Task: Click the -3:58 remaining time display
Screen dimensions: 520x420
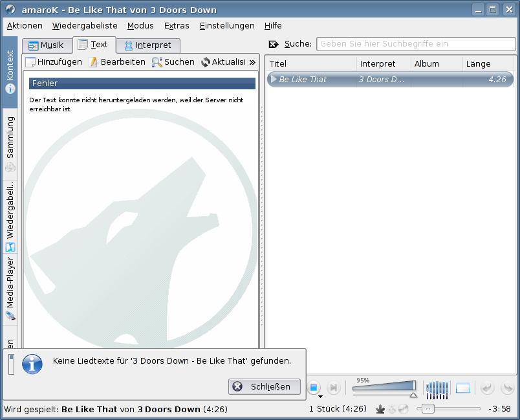Action: coord(500,409)
